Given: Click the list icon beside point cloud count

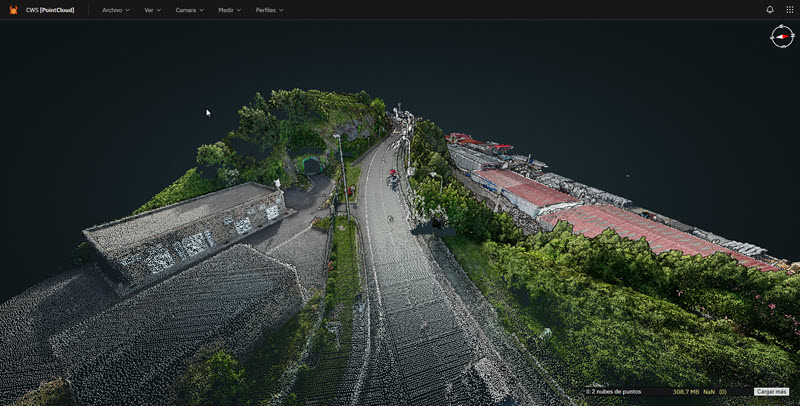Looking at the screenshot, I should pyautogui.click(x=587, y=392).
